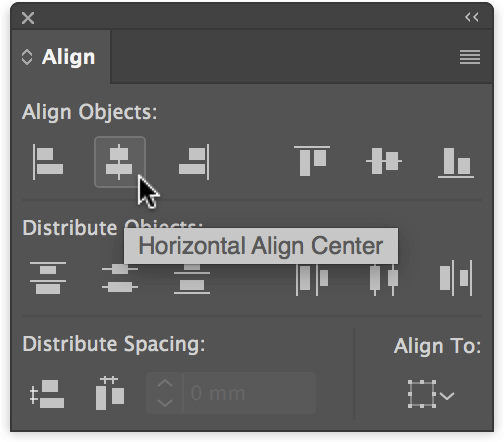The image size is (504, 442).
Task: Click Horizontal Align Left icon
Action: 48,162
